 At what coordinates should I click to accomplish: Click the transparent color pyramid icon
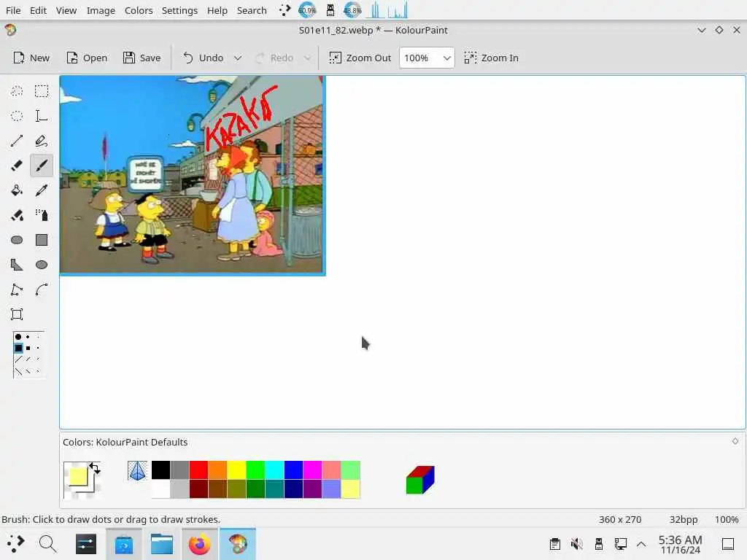click(x=137, y=470)
